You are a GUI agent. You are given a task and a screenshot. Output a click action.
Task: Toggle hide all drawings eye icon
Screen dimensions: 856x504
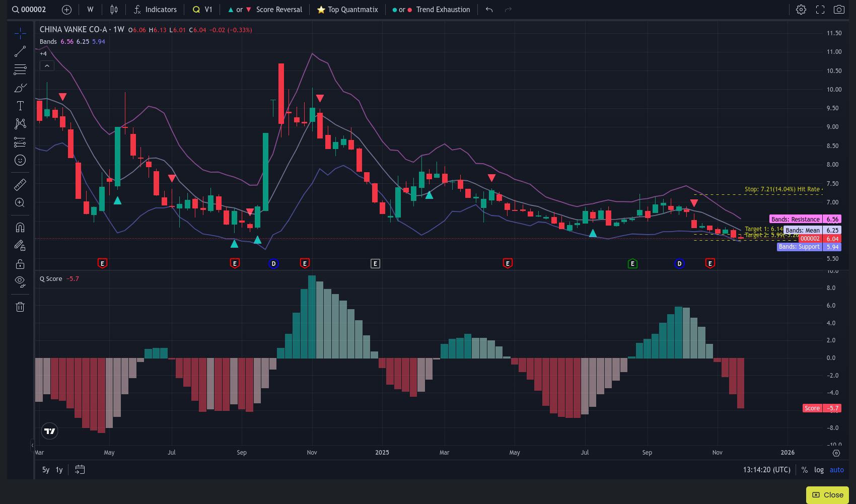[20, 281]
